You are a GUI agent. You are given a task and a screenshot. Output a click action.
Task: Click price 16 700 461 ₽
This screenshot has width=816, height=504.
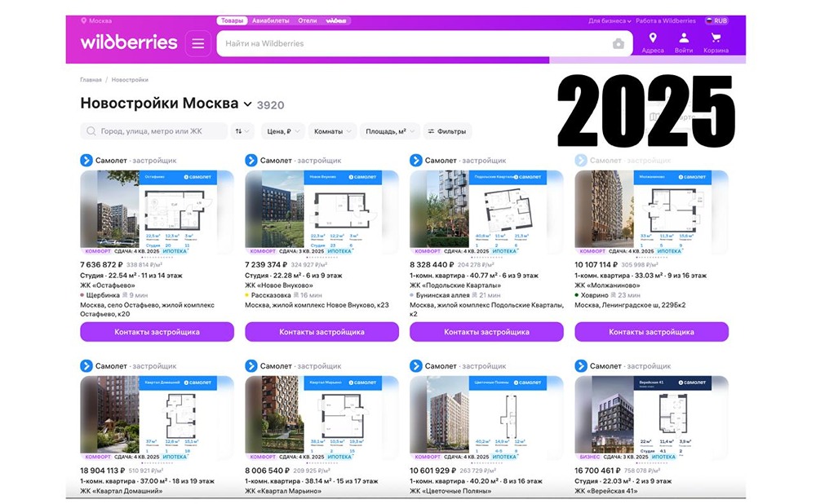coord(597,471)
